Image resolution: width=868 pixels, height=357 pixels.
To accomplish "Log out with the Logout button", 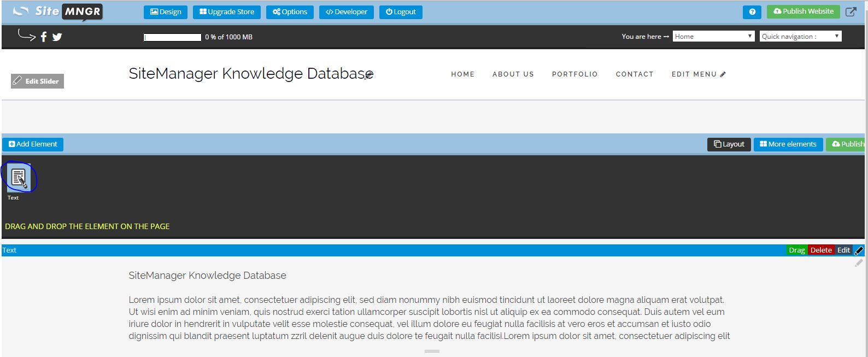I will 401,12.
